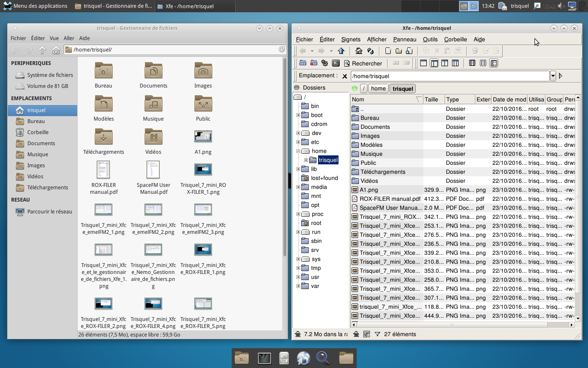The width and height of the screenshot is (588, 368).
Task: Click Rechercher search button in Xfe
Action: (363, 63)
